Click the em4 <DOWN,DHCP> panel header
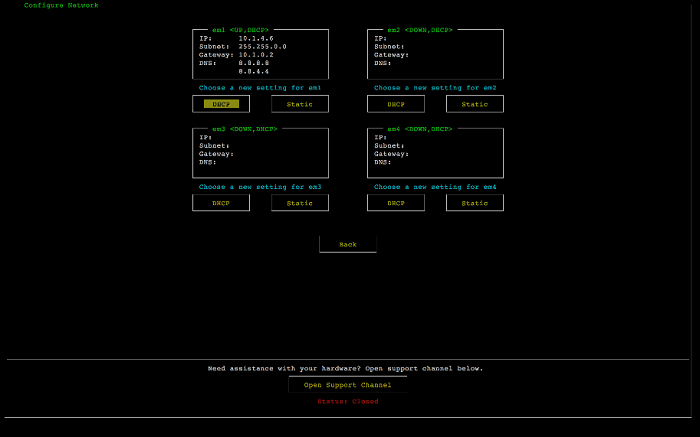 coord(419,129)
